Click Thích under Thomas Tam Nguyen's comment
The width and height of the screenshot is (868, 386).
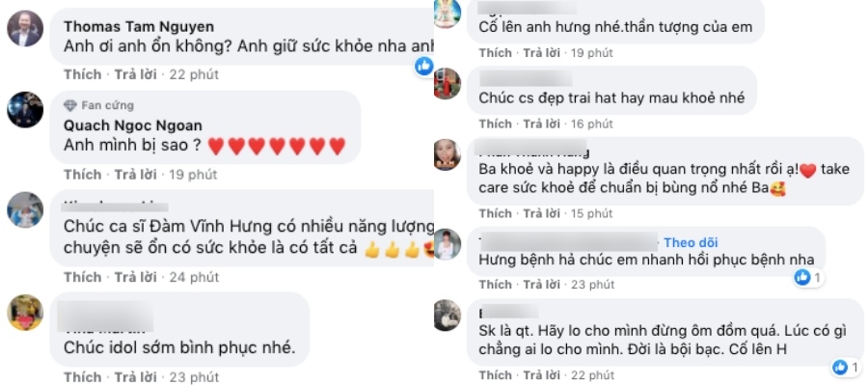point(83,74)
